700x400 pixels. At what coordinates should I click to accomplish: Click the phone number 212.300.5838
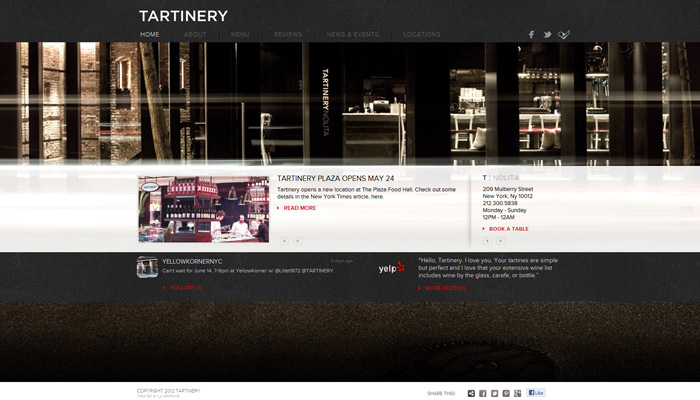pos(500,203)
